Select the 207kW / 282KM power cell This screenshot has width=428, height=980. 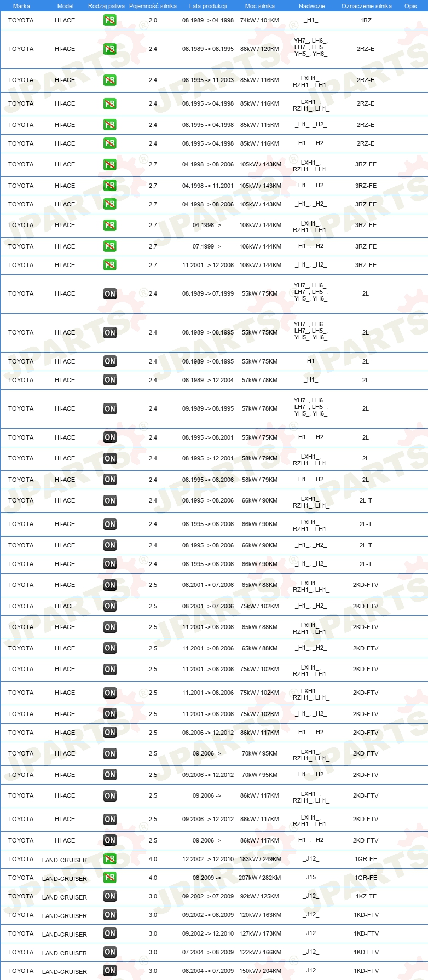click(260, 878)
